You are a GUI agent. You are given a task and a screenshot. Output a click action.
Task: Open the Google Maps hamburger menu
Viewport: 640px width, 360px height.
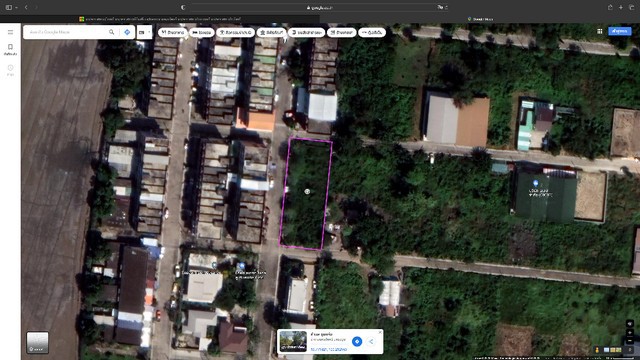(x=10, y=32)
